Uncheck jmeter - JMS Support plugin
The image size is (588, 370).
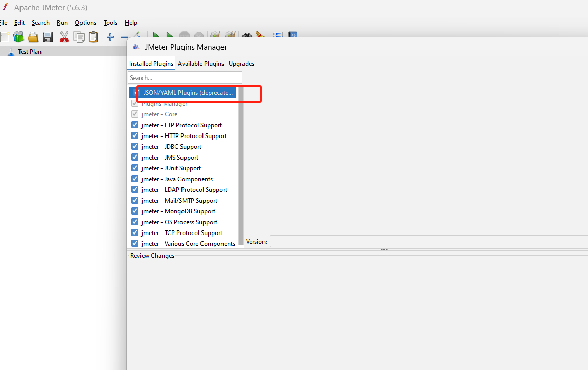click(135, 157)
